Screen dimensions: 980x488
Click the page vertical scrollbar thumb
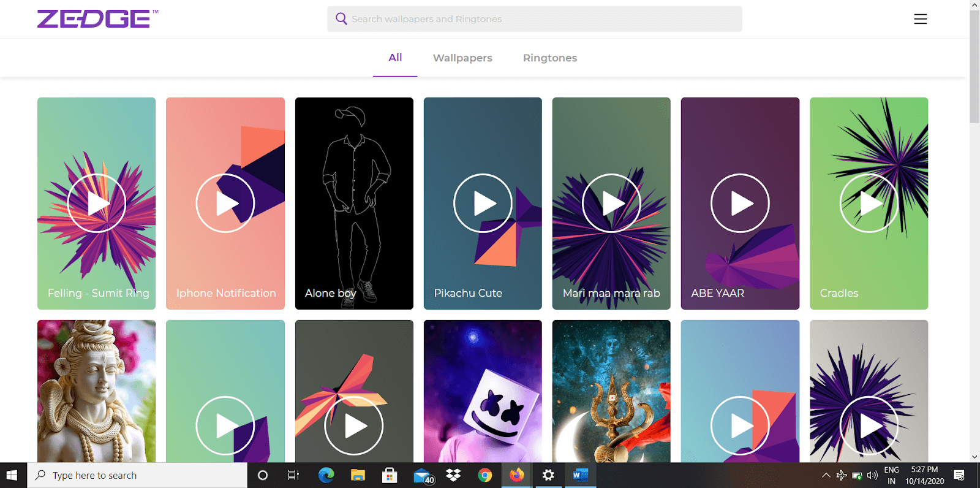tap(974, 66)
